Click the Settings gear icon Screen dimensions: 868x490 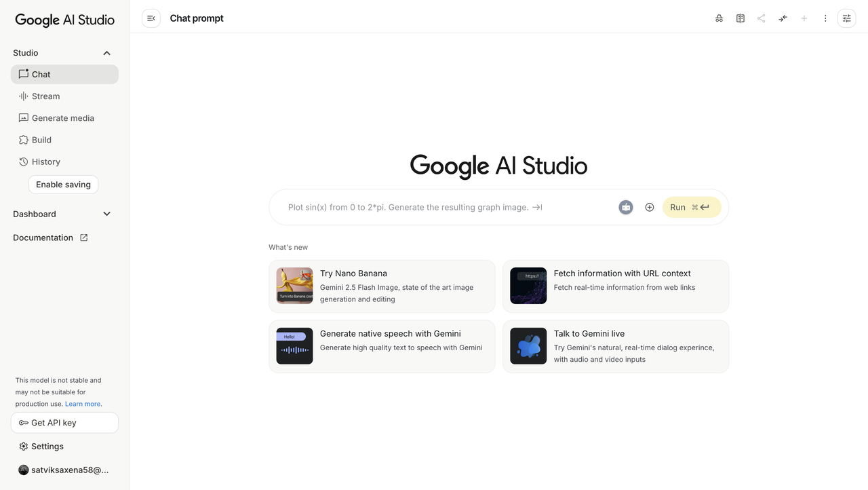tap(24, 447)
